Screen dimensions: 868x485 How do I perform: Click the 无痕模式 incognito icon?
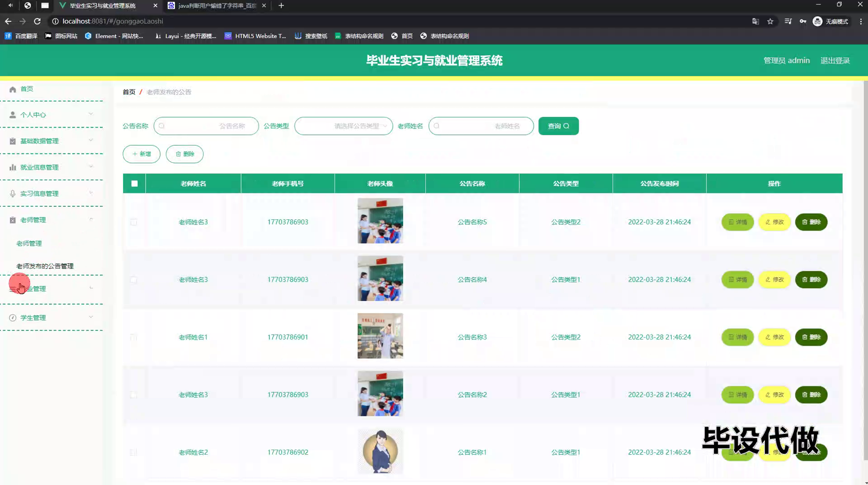817,21
